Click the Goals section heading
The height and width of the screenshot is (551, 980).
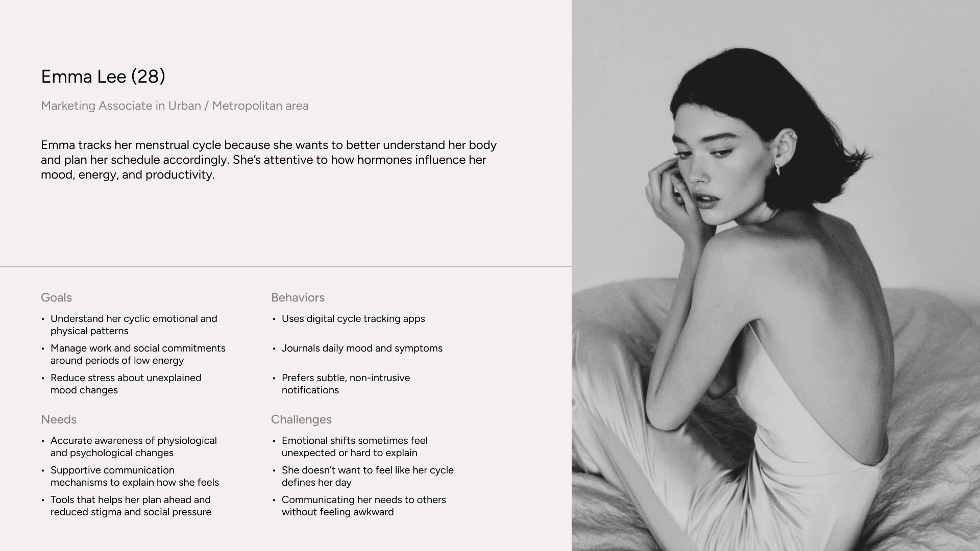(x=56, y=297)
